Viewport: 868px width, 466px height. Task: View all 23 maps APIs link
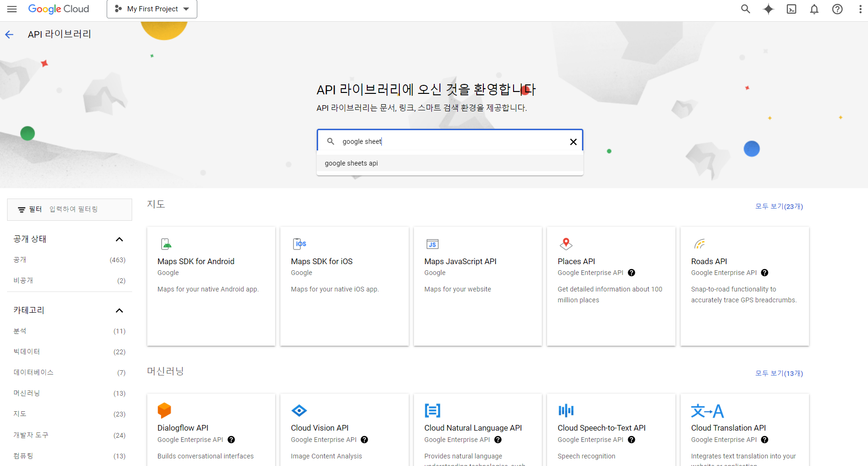click(x=779, y=207)
